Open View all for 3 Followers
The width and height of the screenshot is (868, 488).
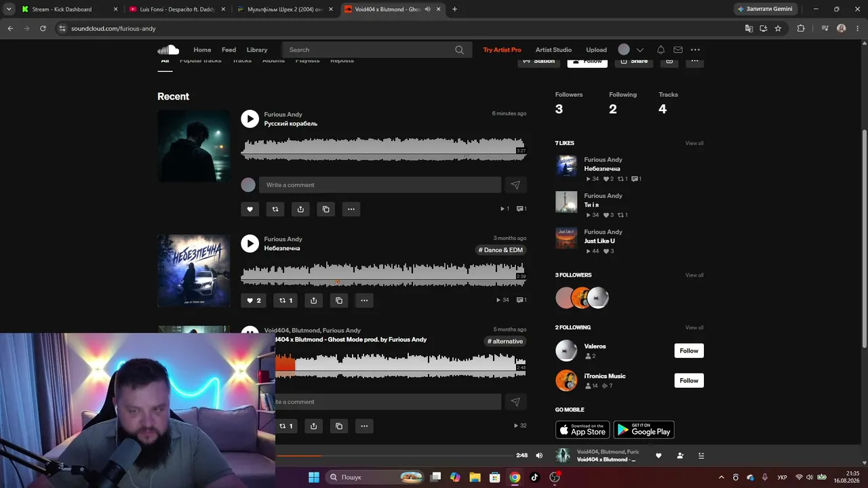694,275
